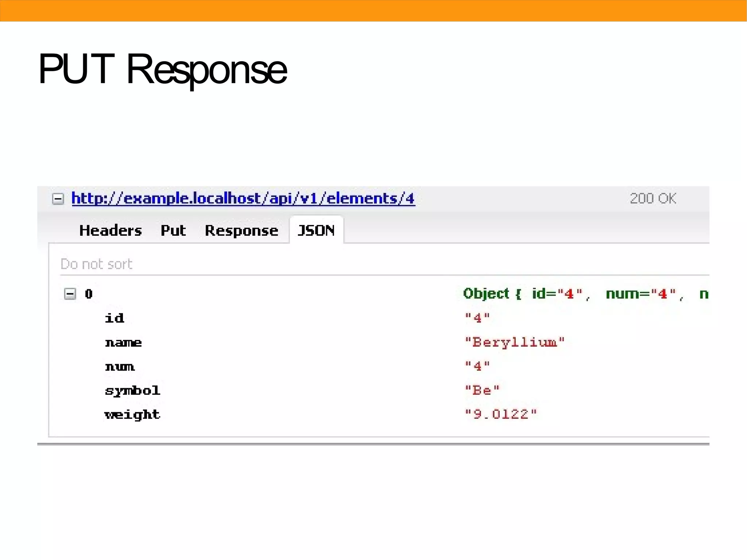Click the 'Do not sort' option
Image resolution: width=747 pixels, height=560 pixels.
(x=96, y=264)
